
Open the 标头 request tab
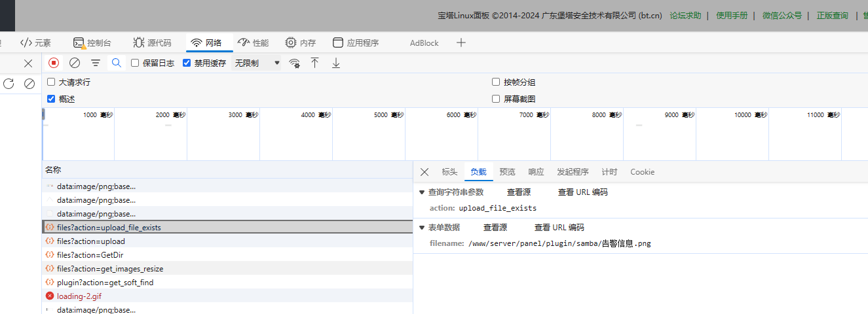pyautogui.click(x=449, y=172)
